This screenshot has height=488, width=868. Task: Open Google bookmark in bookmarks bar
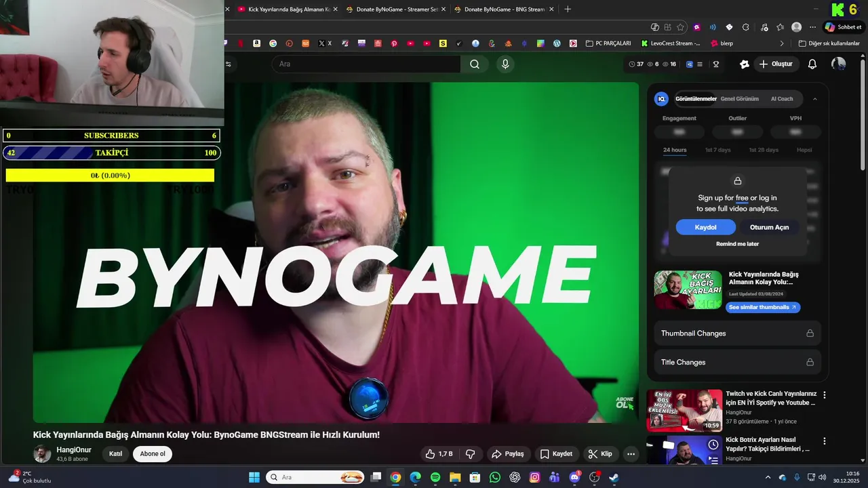tap(273, 43)
